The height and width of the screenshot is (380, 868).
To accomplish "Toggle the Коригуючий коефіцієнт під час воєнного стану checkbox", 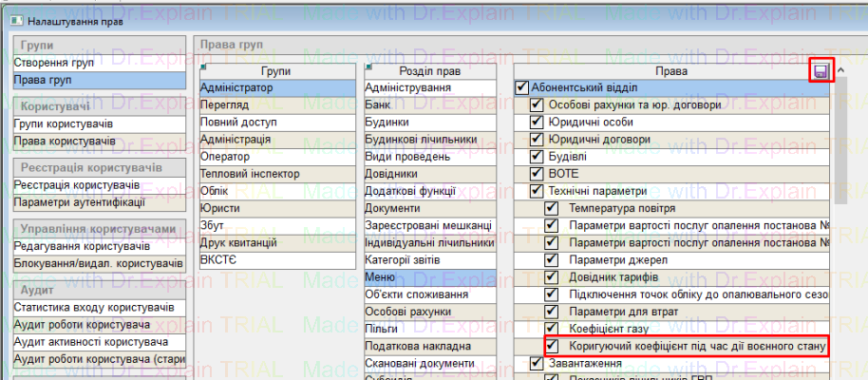I will (x=552, y=346).
